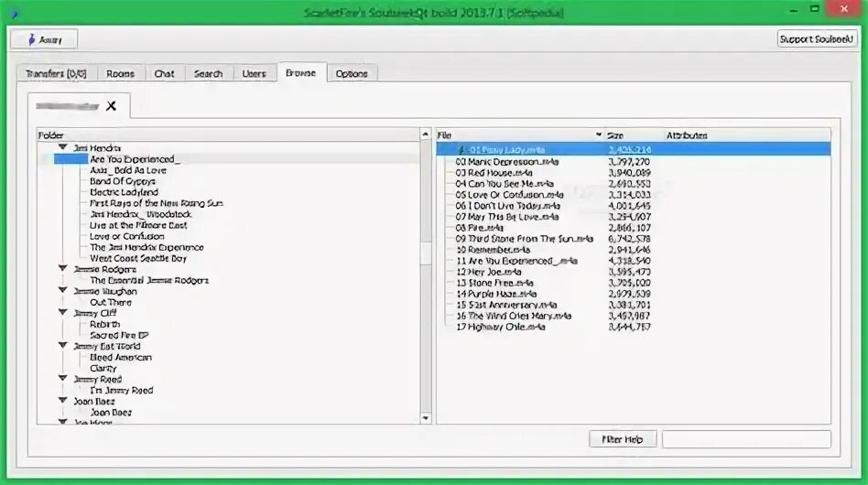
Task: Open the Support SoulseekQt button
Action: click(817, 39)
